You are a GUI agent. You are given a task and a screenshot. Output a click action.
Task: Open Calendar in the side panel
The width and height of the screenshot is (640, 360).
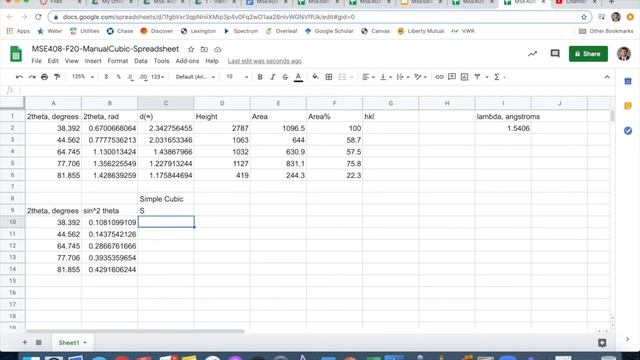pos(628,82)
